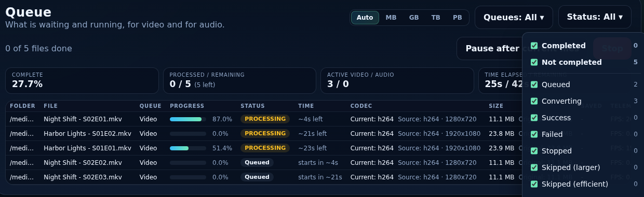Click the ~4s left time cell
The image size is (644, 197).
311,119
